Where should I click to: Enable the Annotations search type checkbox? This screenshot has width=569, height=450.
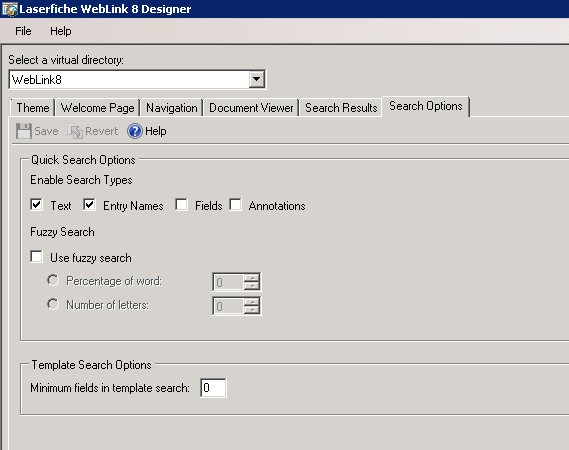(235, 205)
